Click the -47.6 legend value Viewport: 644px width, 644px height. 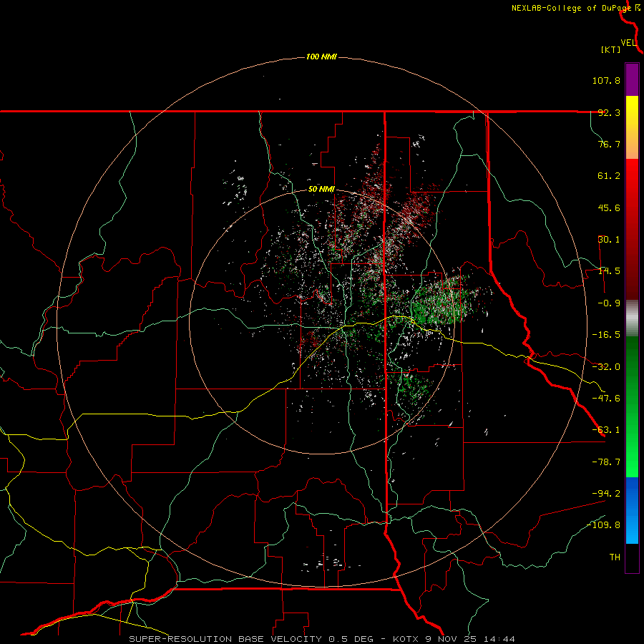[x=606, y=399]
